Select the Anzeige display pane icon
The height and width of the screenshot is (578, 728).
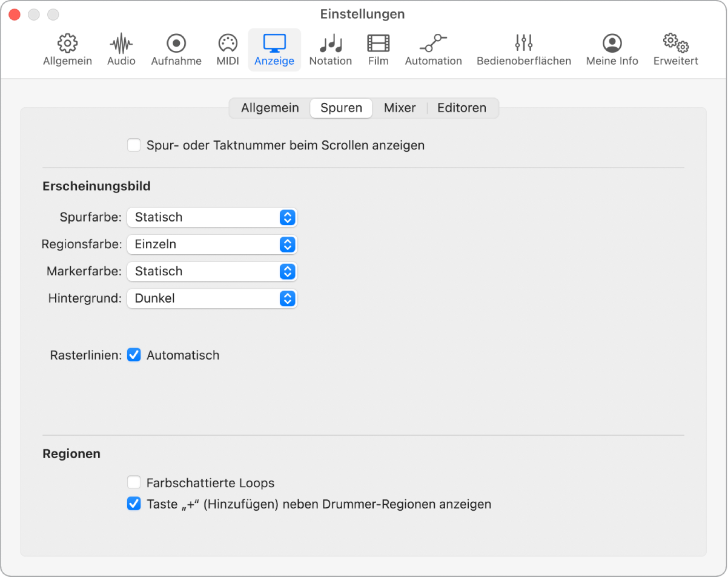click(274, 50)
